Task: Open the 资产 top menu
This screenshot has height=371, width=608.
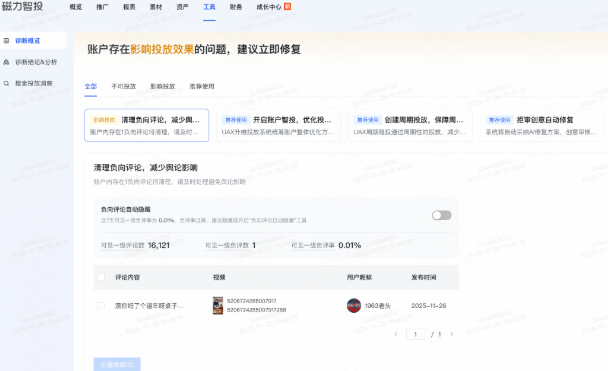Action: pos(182,7)
